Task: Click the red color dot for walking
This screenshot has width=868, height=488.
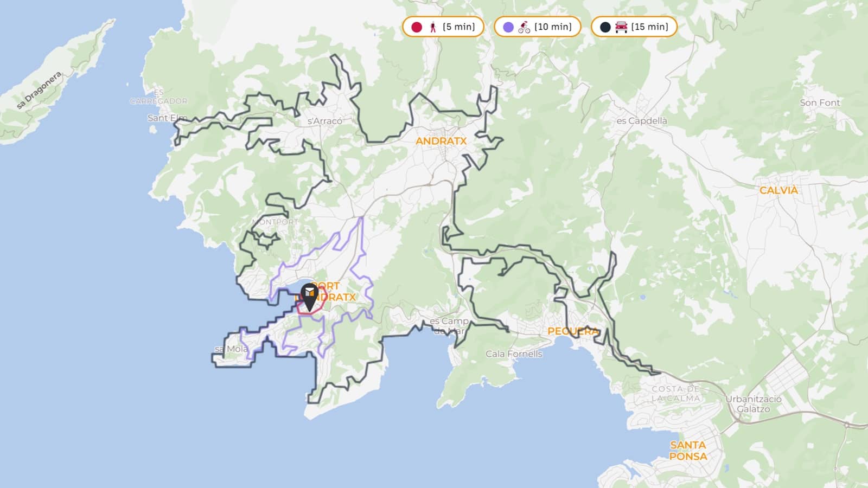Action: (x=417, y=27)
